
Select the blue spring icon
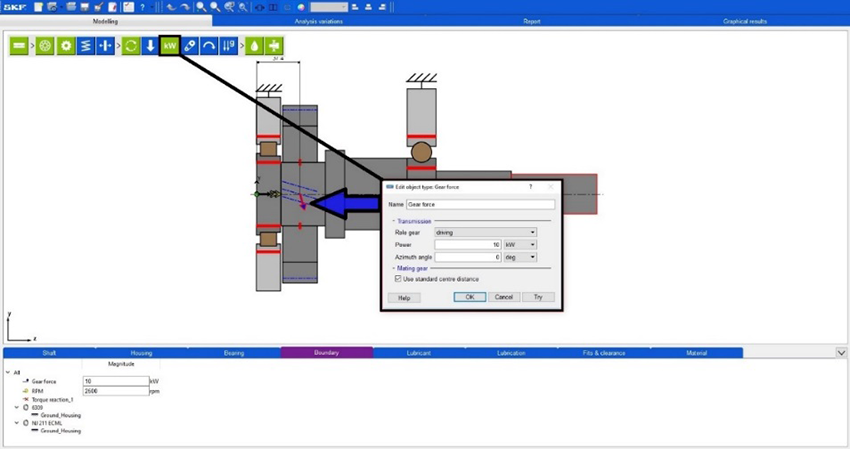[x=86, y=46]
